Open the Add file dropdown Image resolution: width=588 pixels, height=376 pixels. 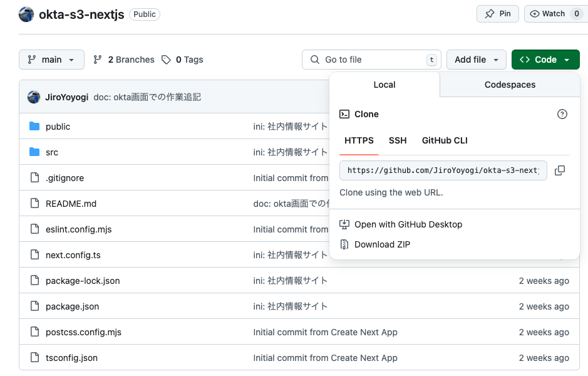click(477, 60)
